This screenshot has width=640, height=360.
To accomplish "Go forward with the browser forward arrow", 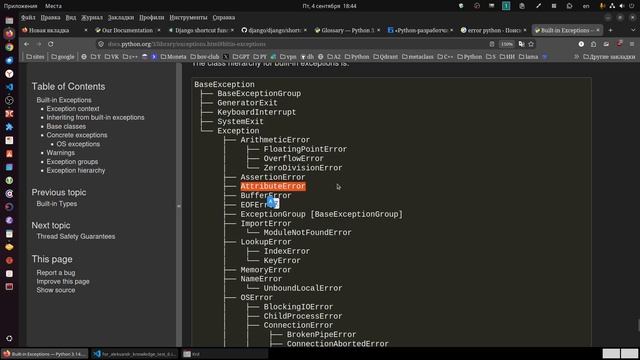I will (39, 44).
